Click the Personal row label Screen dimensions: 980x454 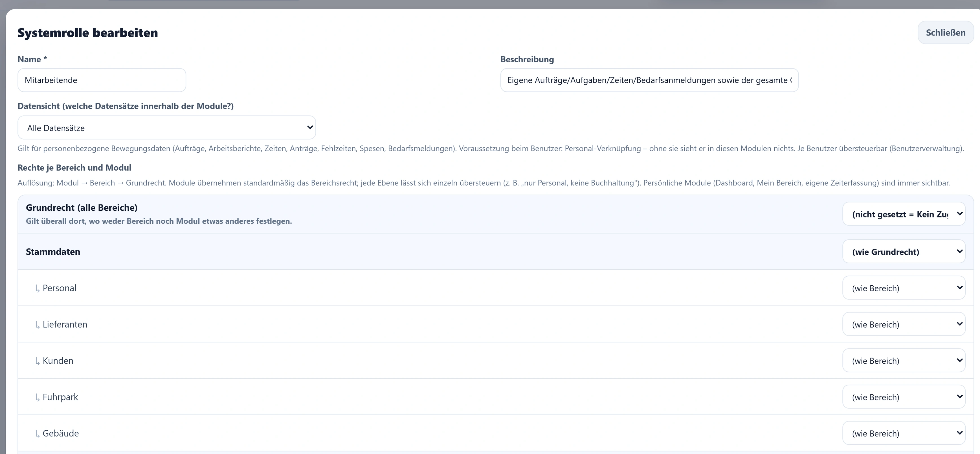coord(59,288)
